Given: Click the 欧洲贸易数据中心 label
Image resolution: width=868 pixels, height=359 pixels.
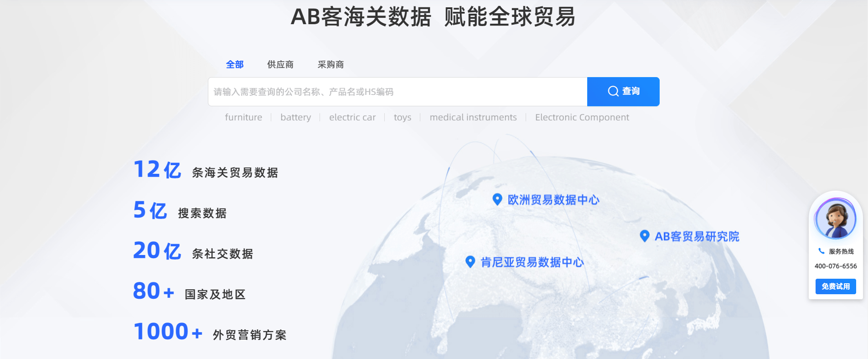Looking at the screenshot, I should [553, 200].
